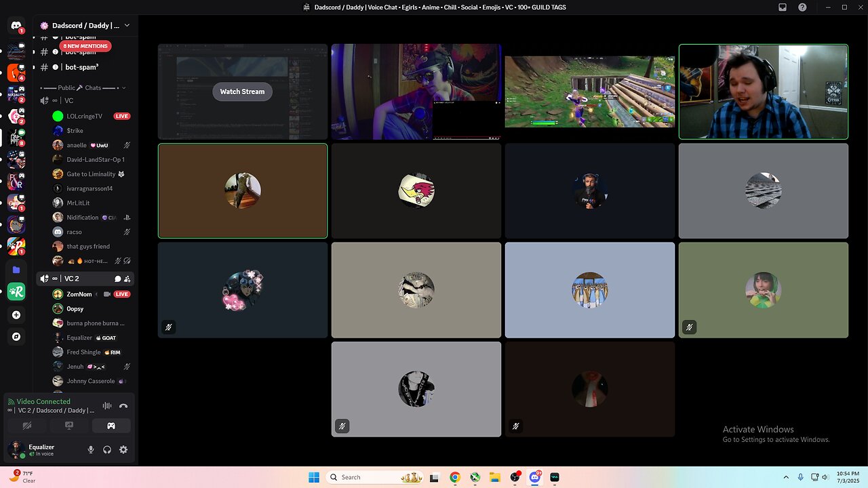Open network and volume quick settings
Image resolution: width=868 pixels, height=488 pixels.
coord(819,477)
